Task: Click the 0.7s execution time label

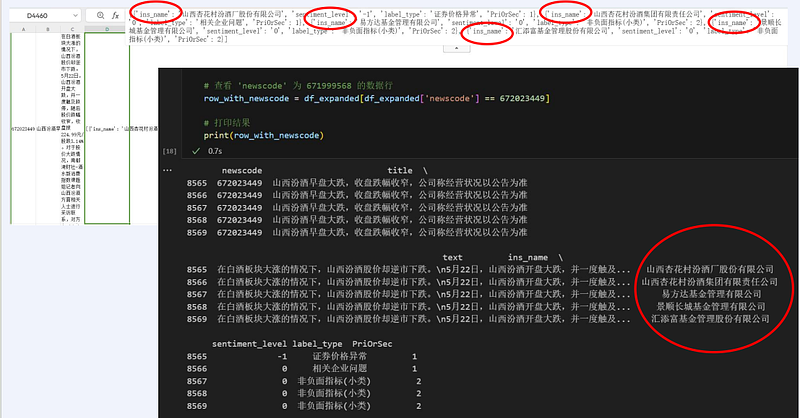Action: [215, 151]
